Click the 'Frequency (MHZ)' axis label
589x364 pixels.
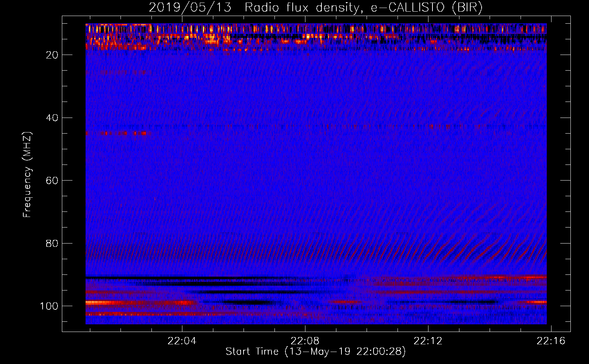point(27,175)
